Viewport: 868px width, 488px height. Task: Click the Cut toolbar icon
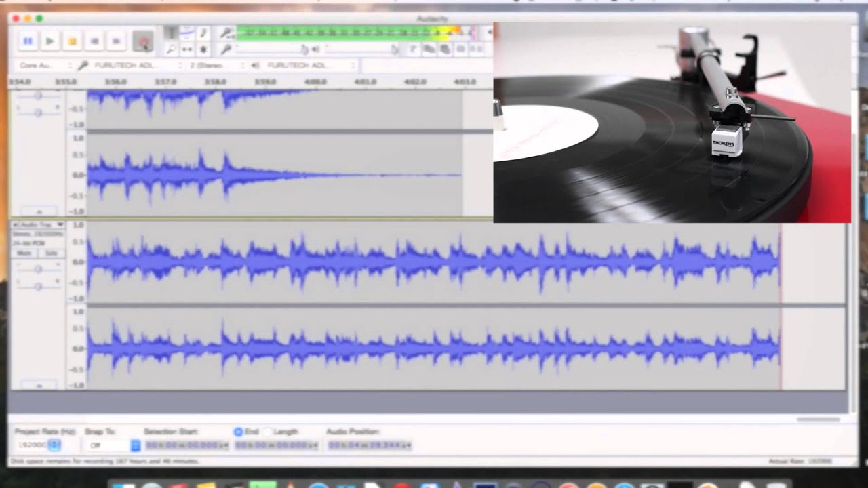[x=413, y=49]
